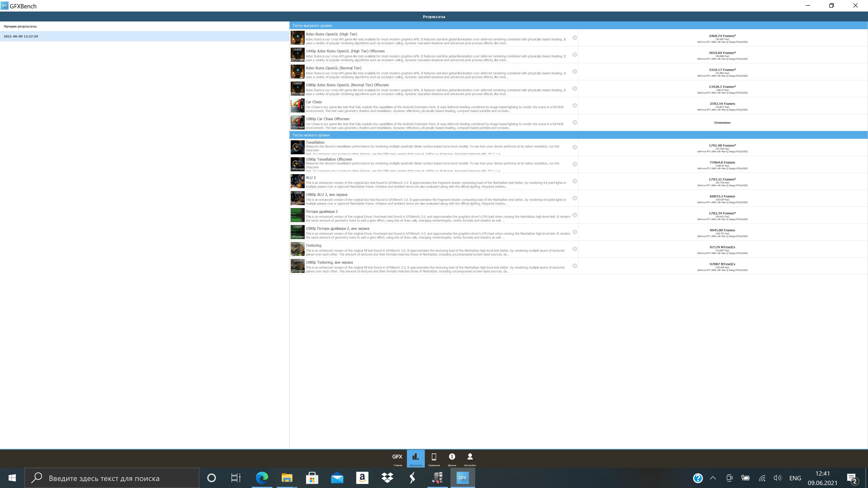
Task: Expand the Tessellation test details arrow
Action: (575, 147)
